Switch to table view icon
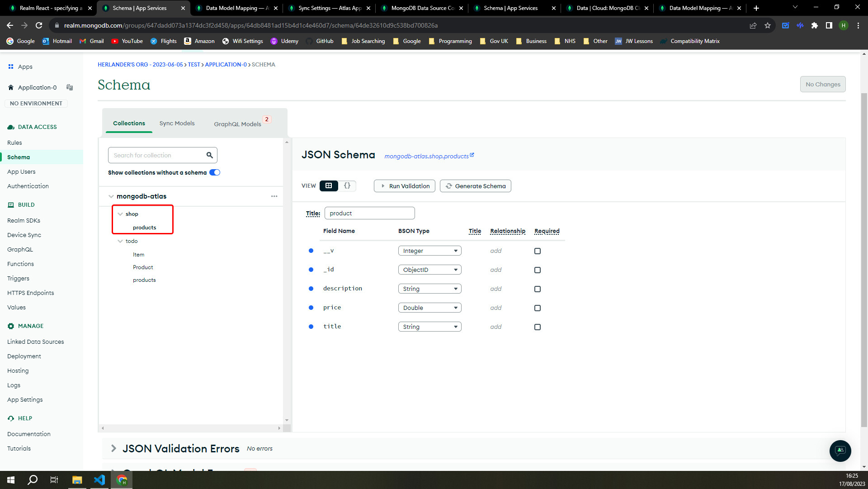 pos(329,185)
